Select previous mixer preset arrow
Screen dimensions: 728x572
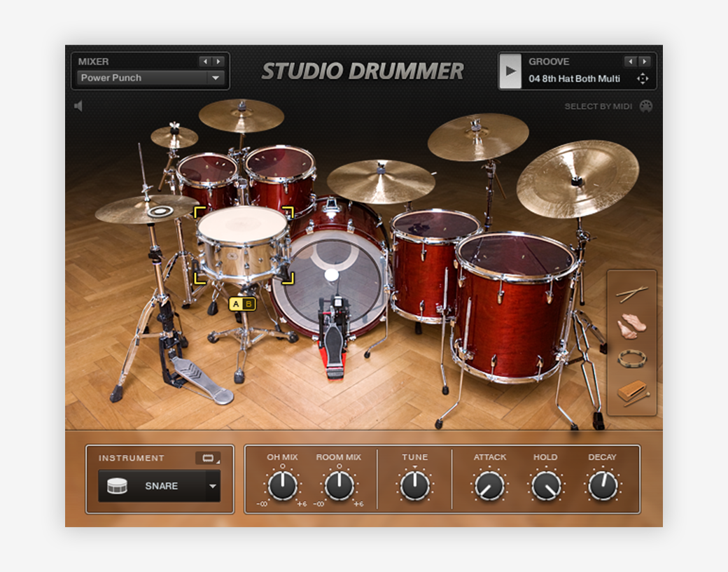[204, 62]
